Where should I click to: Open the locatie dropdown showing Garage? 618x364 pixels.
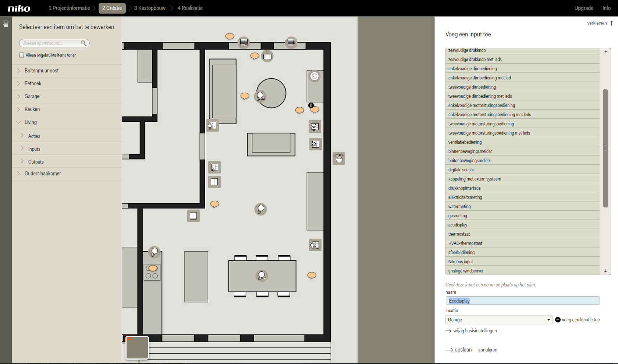(x=499, y=320)
